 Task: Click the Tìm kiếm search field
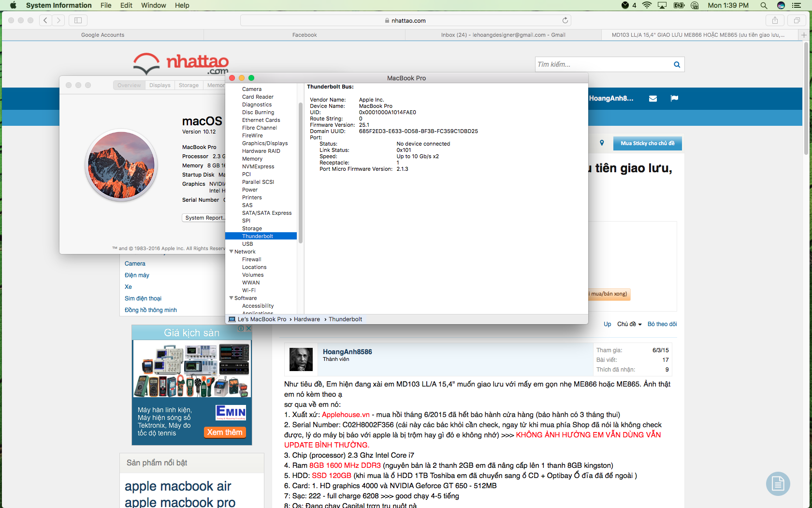coord(603,65)
